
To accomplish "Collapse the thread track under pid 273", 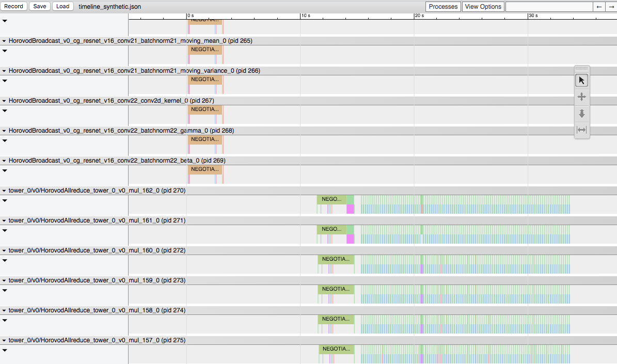I will (5, 290).
